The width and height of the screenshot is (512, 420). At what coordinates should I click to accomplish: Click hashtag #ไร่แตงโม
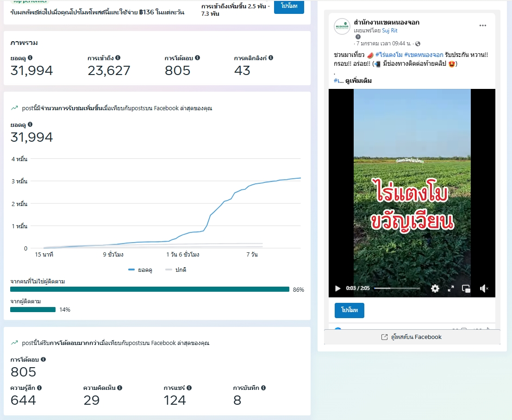389,55
